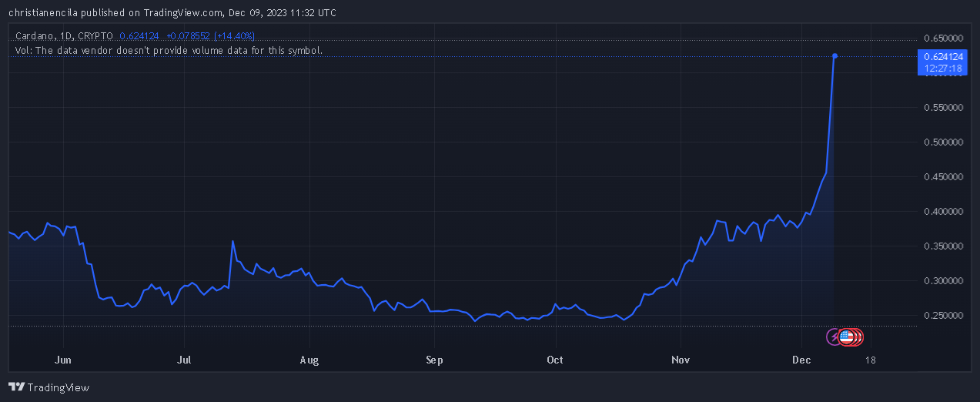The image size is (980, 402).
Task: Click the (+14.40%) percent change value
Action: pos(234,36)
